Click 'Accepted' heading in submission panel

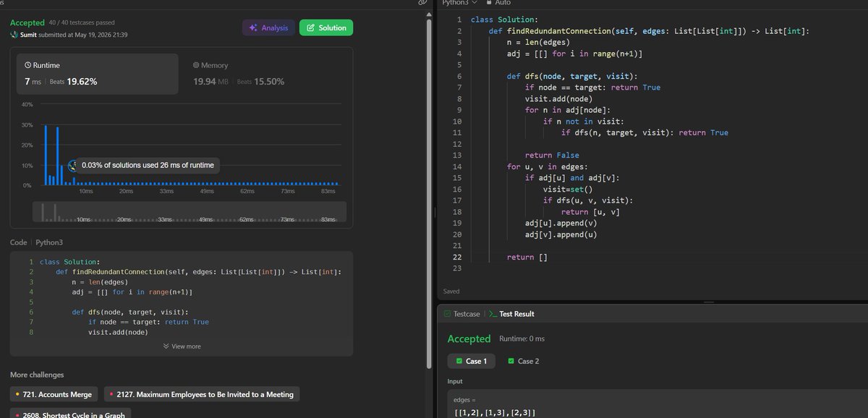tap(27, 23)
